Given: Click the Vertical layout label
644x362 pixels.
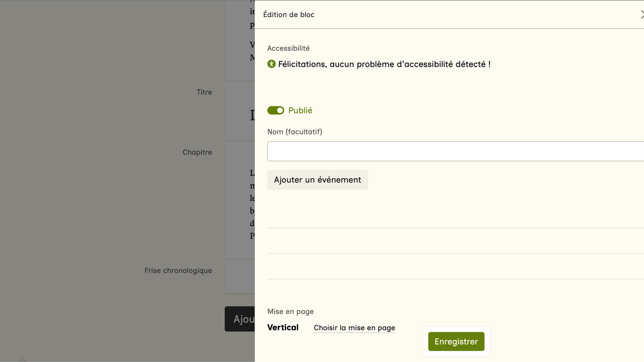Looking at the screenshot, I should click(283, 327).
